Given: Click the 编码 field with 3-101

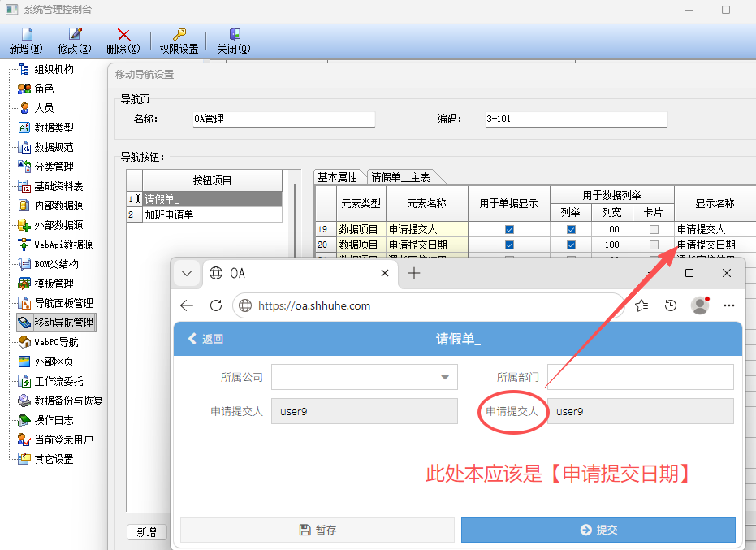Looking at the screenshot, I should pos(577,119).
